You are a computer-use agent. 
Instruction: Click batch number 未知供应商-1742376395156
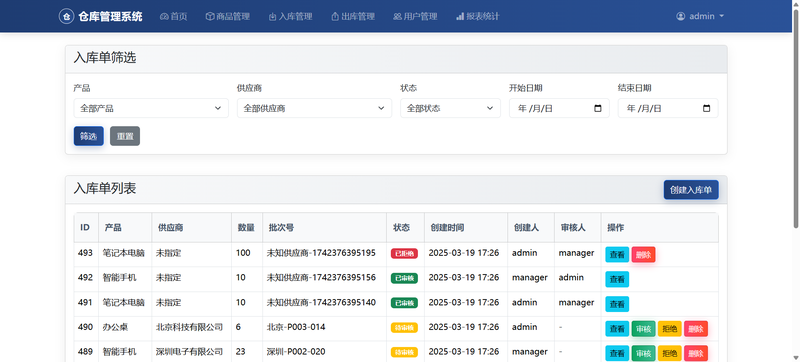coord(321,278)
